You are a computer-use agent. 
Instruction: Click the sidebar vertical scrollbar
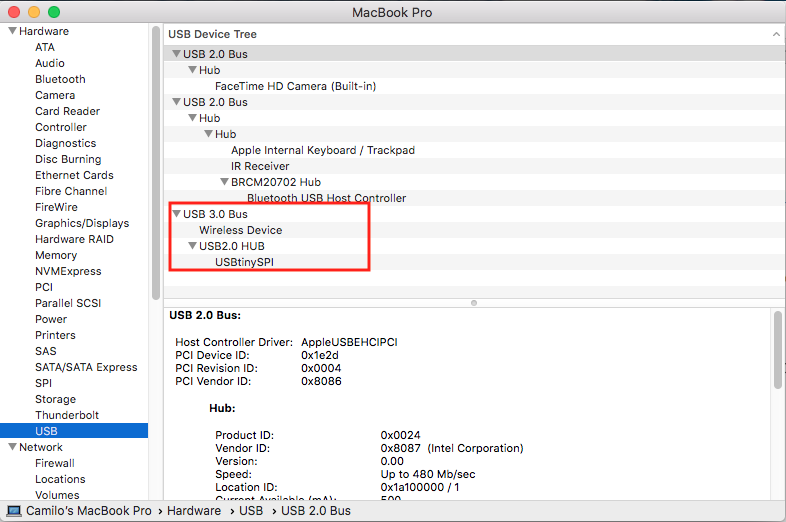click(156, 163)
